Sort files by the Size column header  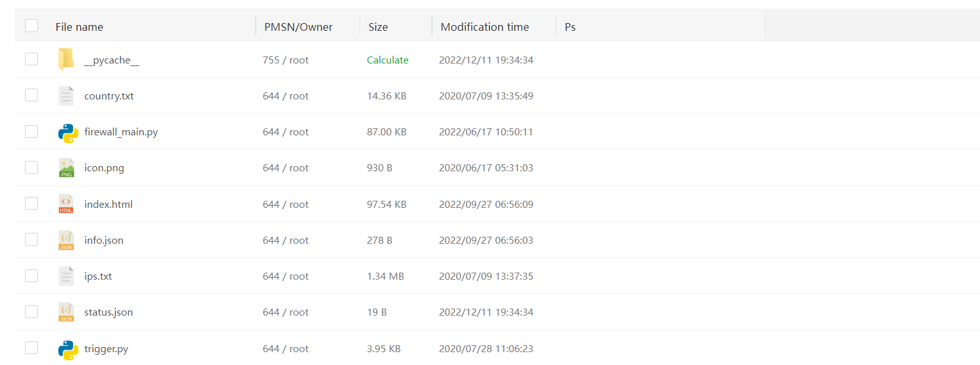[x=378, y=27]
